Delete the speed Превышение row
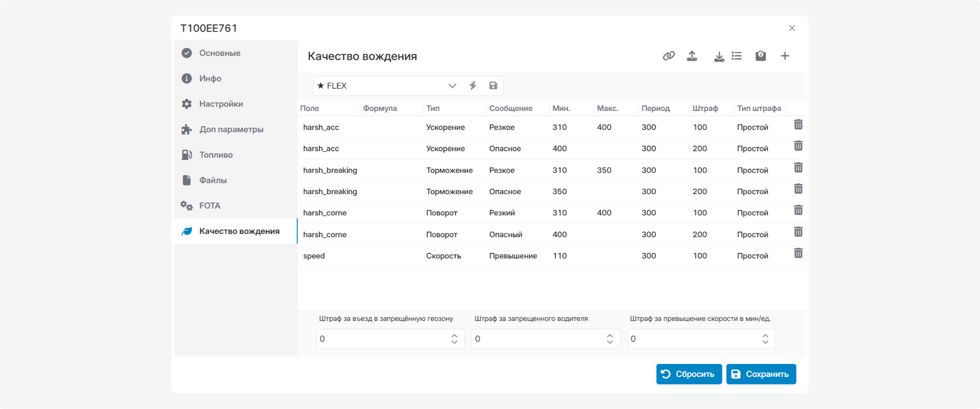 coord(798,253)
